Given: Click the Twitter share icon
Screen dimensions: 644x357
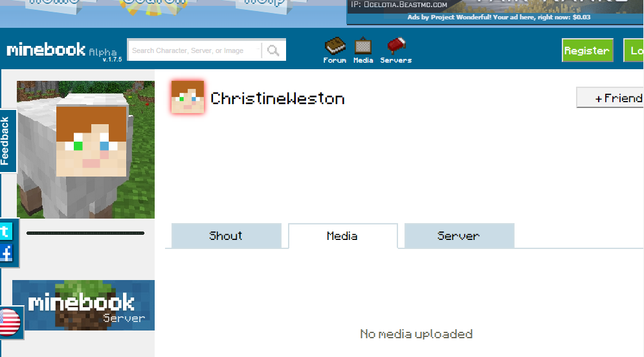Looking at the screenshot, I should point(6,232).
